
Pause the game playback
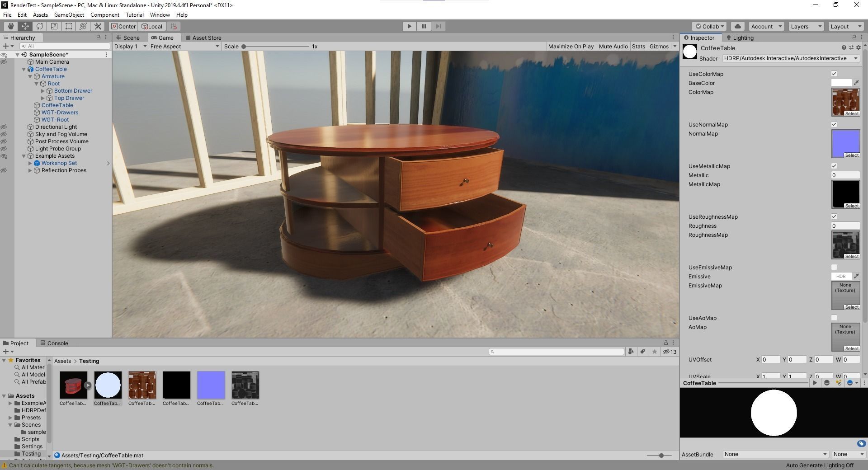424,26
